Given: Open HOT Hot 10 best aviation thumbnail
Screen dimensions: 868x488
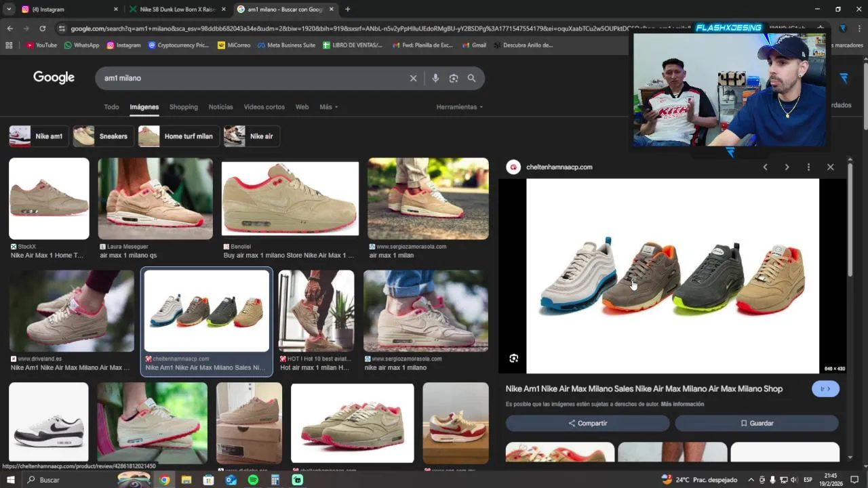Looking at the screenshot, I should [x=316, y=311].
